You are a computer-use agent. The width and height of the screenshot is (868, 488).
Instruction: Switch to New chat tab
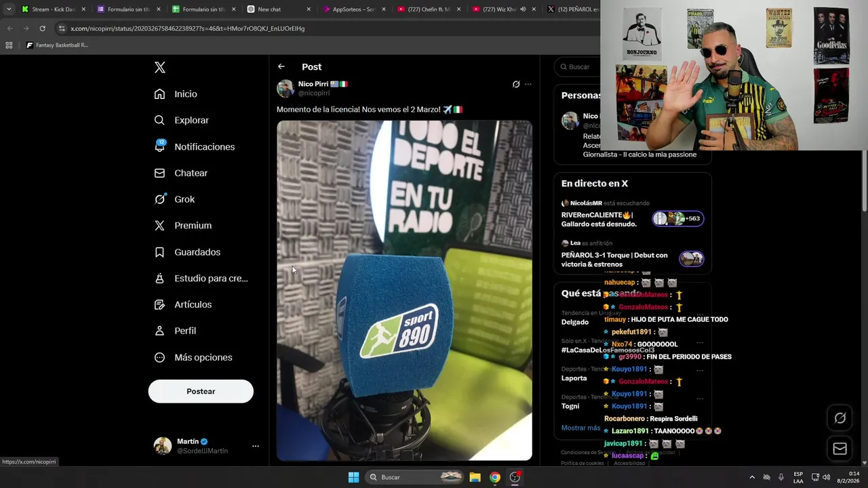[279, 9]
